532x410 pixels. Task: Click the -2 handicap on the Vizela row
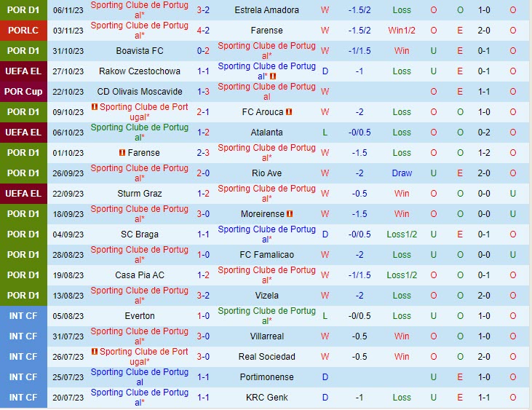tap(360, 295)
